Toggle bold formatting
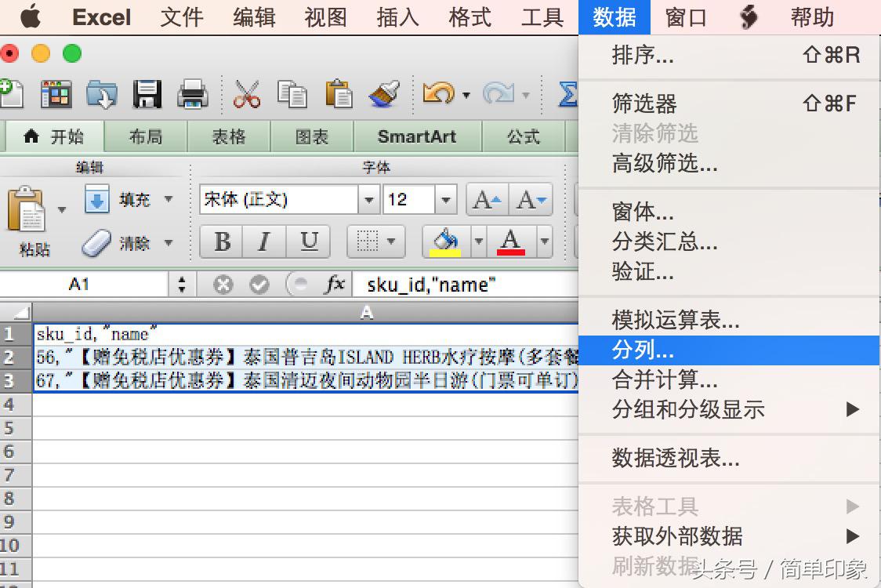The image size is (881, 588). click(x=220, y=241)
